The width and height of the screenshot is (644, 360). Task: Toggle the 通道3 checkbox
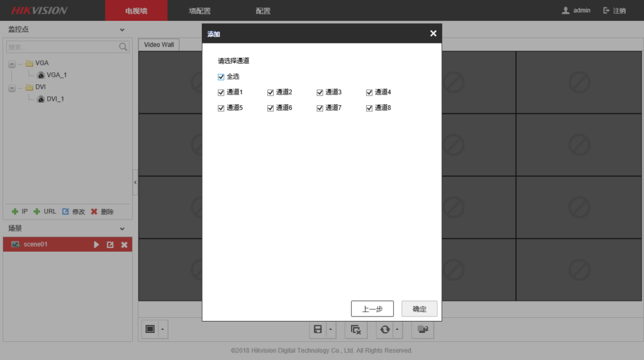point(319,93)
